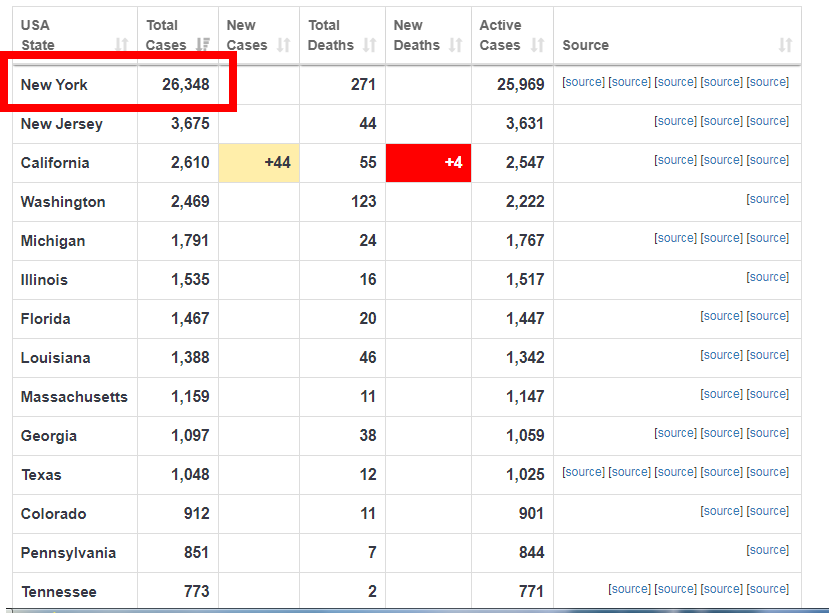Click Texas's 1,025 active cases value

click(525, 475)
